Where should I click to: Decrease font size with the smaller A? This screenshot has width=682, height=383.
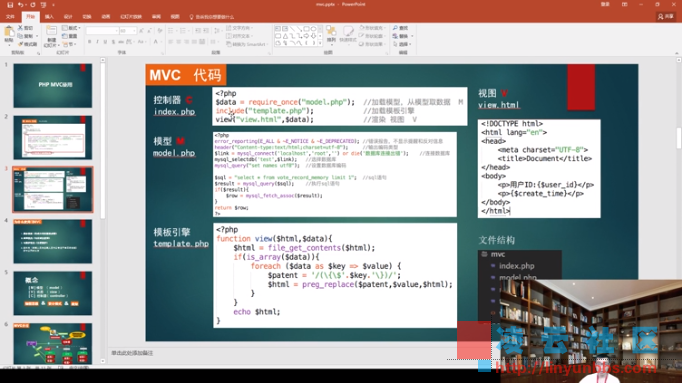149,31
